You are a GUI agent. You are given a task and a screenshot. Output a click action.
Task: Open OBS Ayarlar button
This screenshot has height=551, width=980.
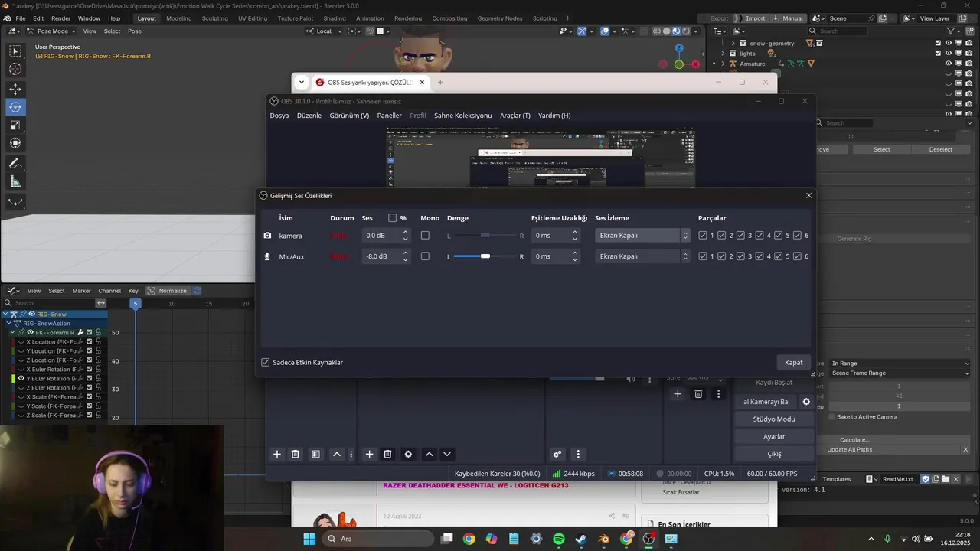774,436
